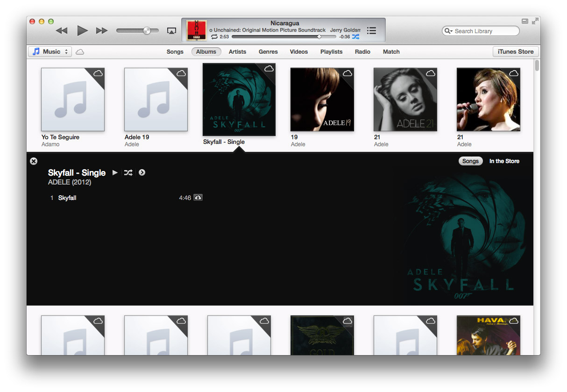Open the Match tab
567x392 pixels.
coord(391,52)
